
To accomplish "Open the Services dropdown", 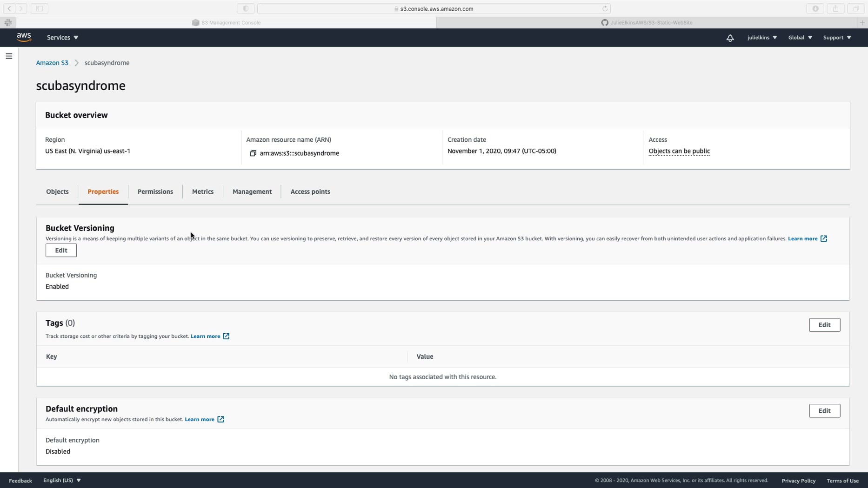I will (x=62, y=38).
